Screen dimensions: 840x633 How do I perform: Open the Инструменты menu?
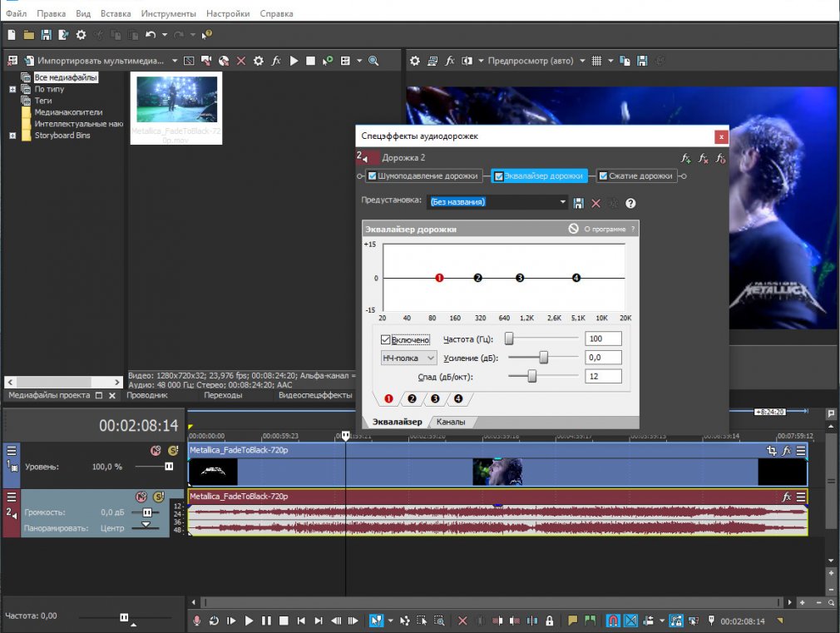(x=168, y=13)
